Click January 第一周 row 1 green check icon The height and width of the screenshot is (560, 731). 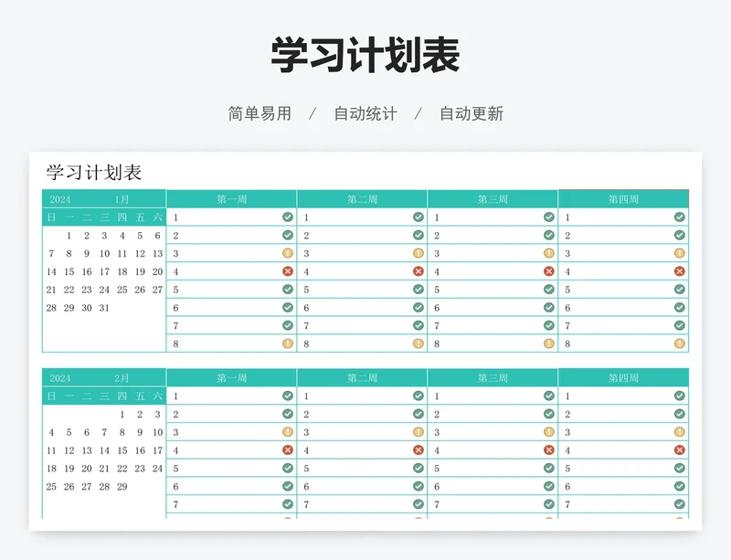[x=288, y=217]
